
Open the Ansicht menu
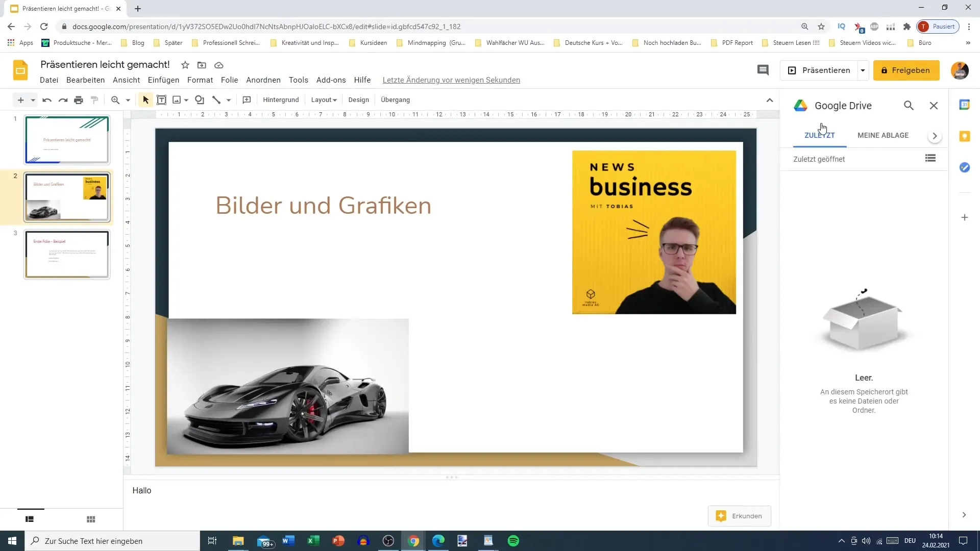tap(126, 80)
